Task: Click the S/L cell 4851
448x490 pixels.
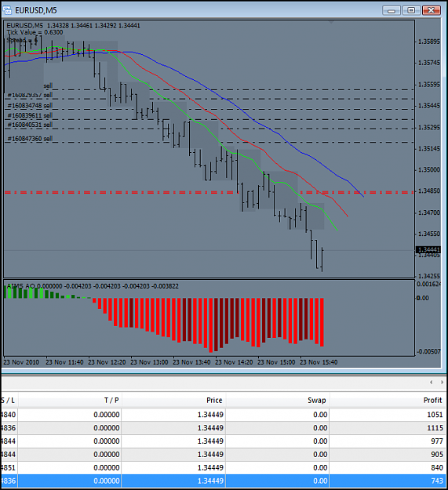Action: [x=9, y=468]
